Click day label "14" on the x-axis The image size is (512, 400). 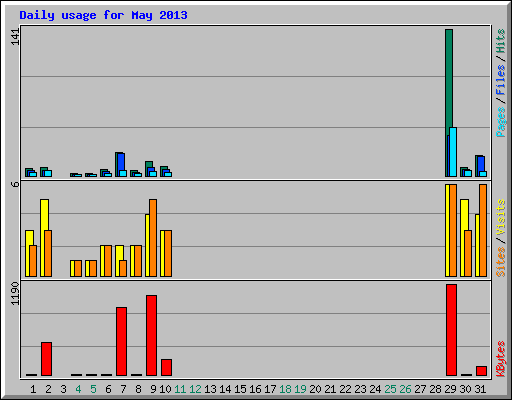click(x=225, y=389)
